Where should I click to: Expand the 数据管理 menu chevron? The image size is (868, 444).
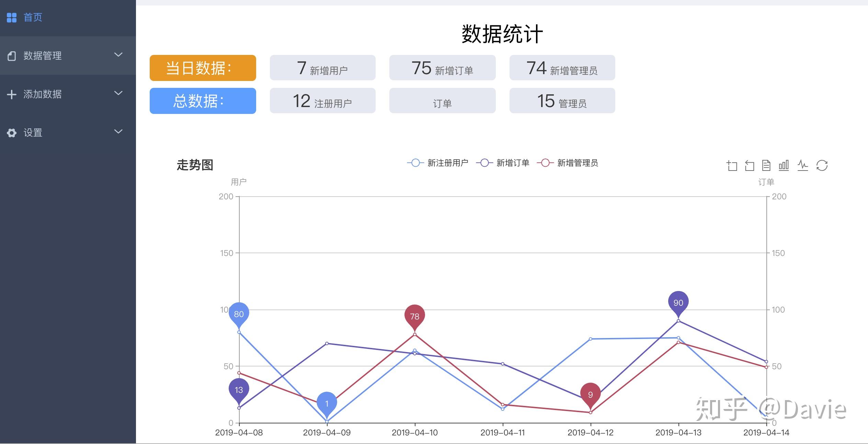(x=118, y=55)
